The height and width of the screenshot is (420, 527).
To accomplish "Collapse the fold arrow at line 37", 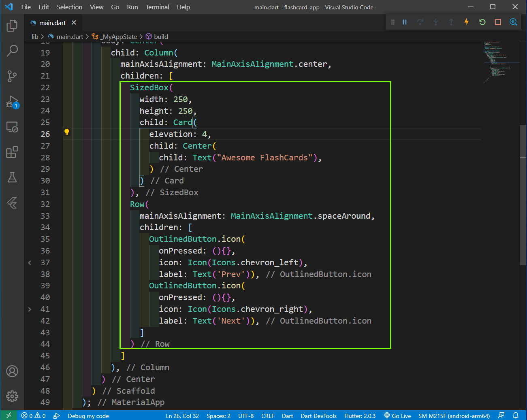I will point(30,263).
